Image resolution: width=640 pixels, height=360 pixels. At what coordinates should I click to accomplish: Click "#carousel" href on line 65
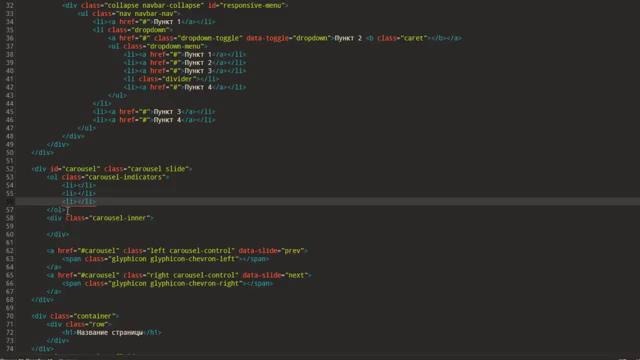(98, 275)
